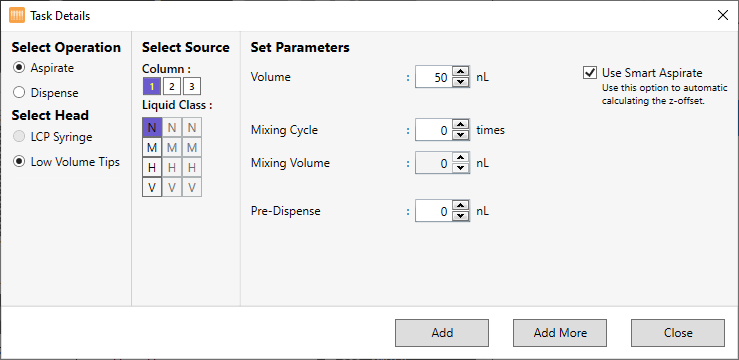Viewport: 739px width, 360px height.
Task: Click the Add button
Action: (442, 333)
